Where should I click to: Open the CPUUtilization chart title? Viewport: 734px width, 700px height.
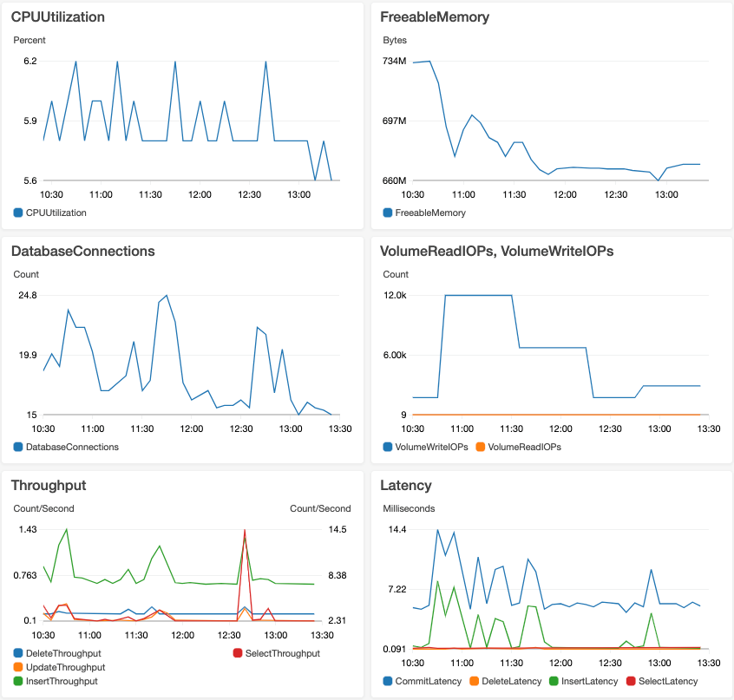point(57,16)
